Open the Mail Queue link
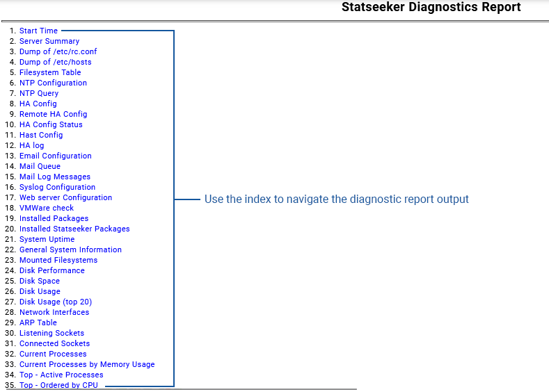This screenshot has width=549, height=392. [x=40, y=166]
